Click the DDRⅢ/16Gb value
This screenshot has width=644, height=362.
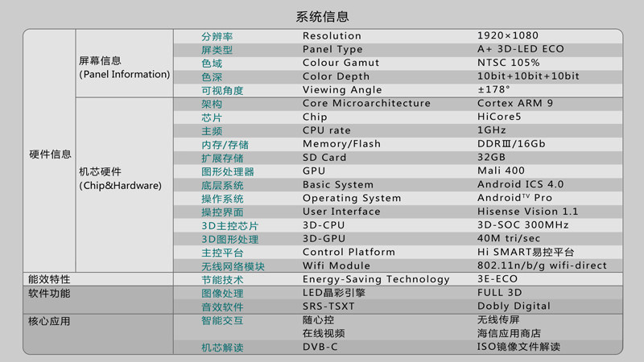511,144
